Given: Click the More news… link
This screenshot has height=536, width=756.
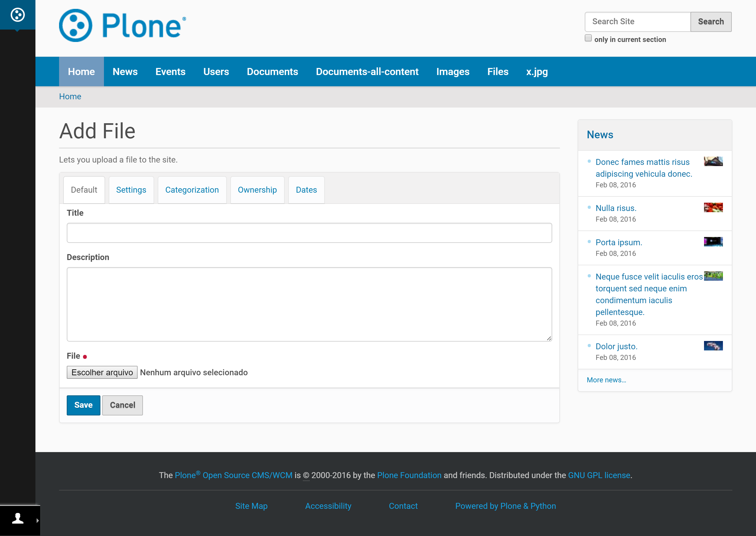Looking at the screenshot, I should (606, 380).
